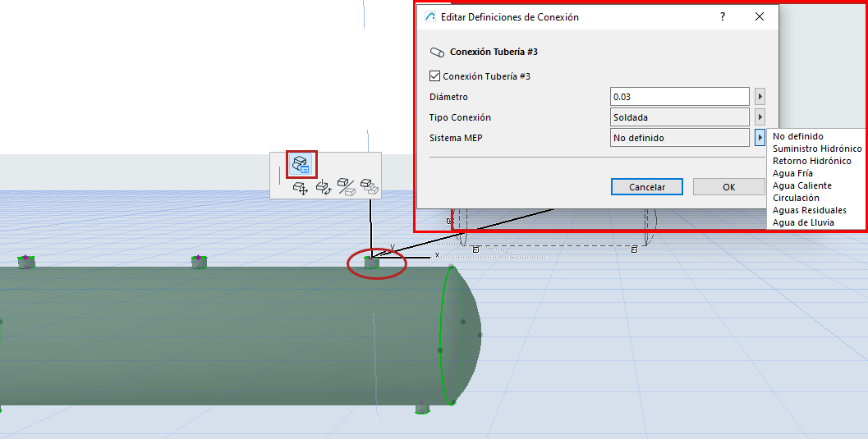
Task: Choose Circulación from the list
Action: [x=796, y=198]
